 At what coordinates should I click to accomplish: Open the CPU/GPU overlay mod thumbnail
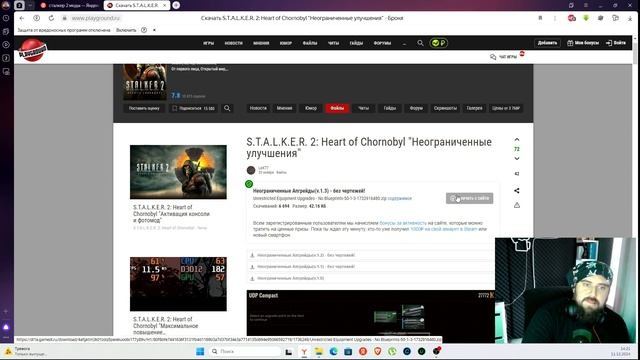[x=178, y=284]
